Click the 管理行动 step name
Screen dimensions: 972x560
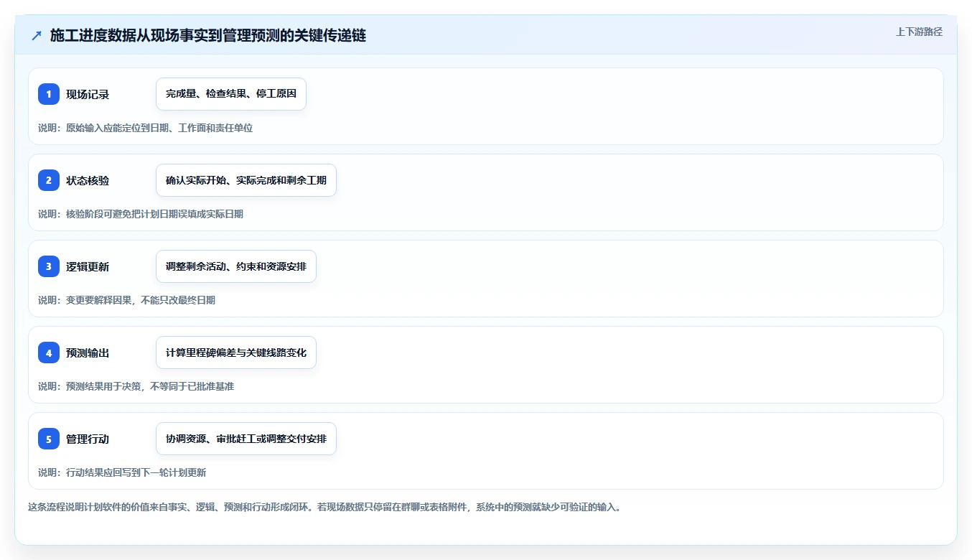coord(88,439)
